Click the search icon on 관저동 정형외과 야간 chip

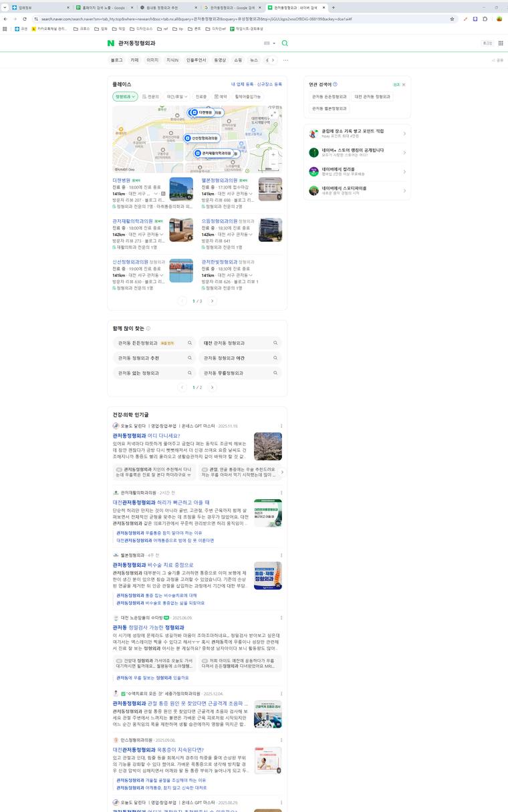pos(275,358)
